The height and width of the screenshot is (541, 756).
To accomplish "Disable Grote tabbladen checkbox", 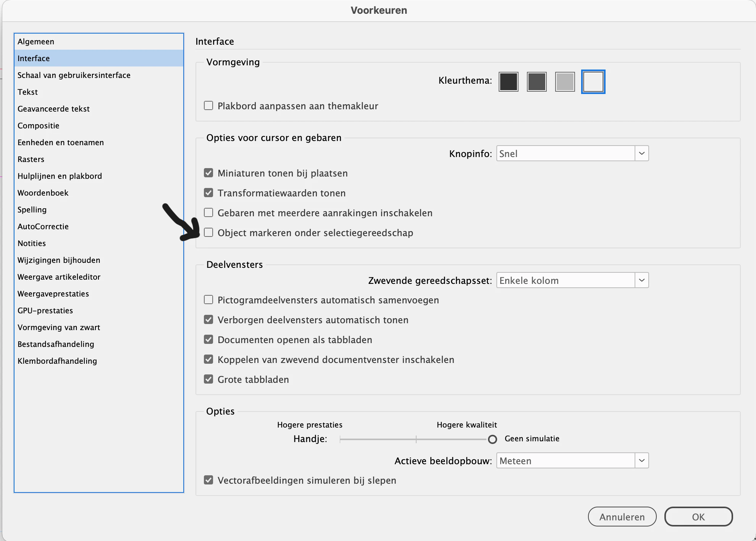I will tap(208, 379).
